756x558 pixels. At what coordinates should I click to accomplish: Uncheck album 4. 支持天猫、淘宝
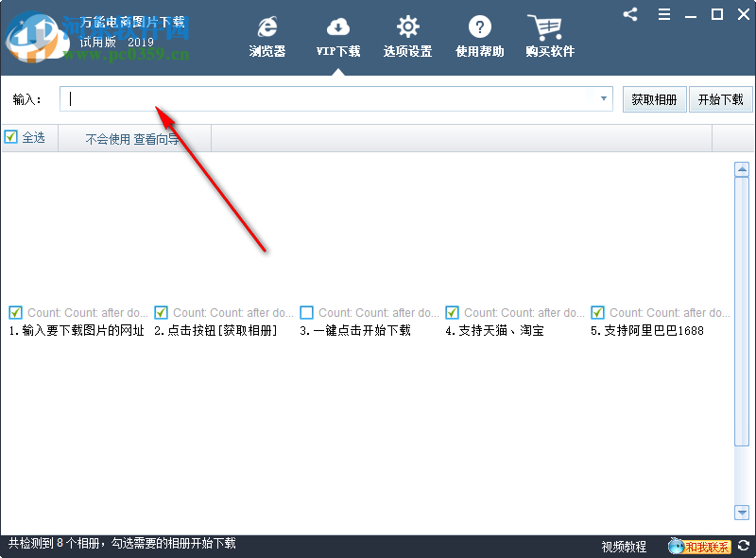click(453, 313)
